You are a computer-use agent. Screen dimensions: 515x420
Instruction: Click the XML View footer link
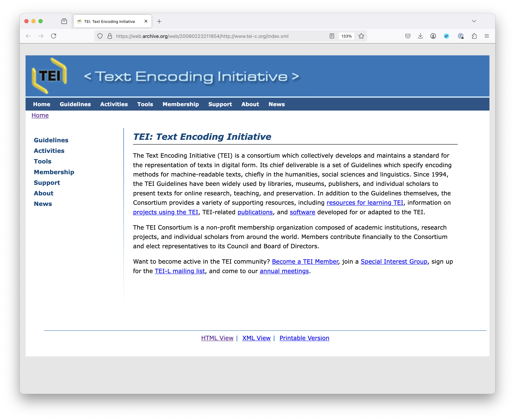click(256, 338)
